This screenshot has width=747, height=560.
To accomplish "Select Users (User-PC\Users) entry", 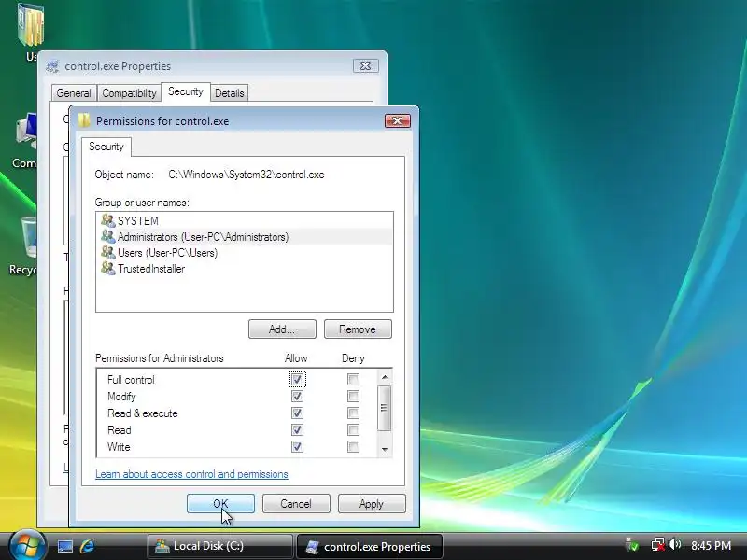I will point(245,252).
